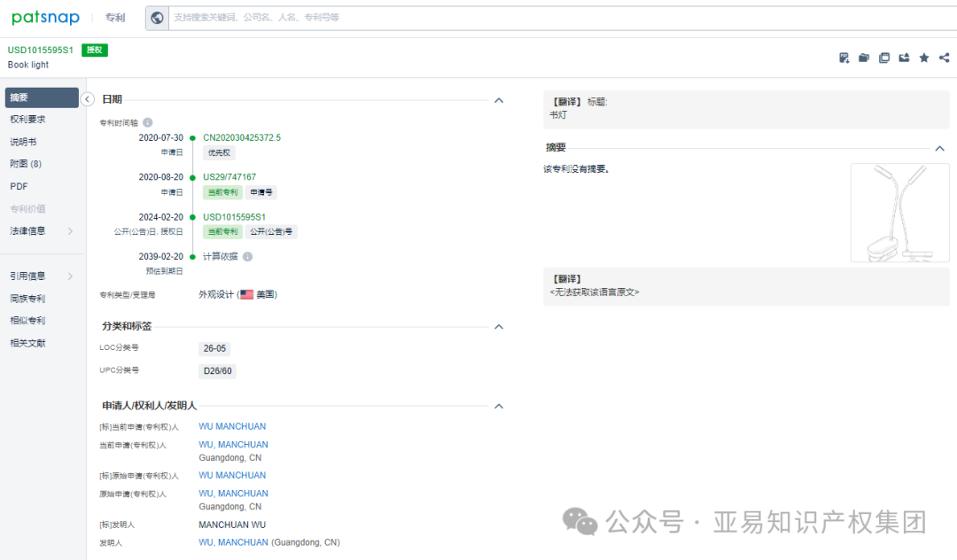The height and width of the screenshot is (560, 957).
Task: Open patent link US29/747167
Action: [229, 176]
